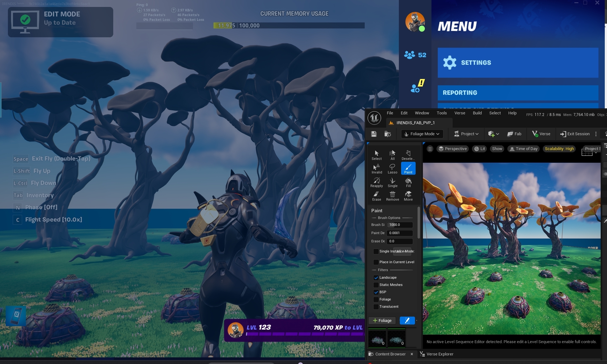Click the Paint panel vertical scrollbar
The image size is (607, 364).
[x=418, y=222]
